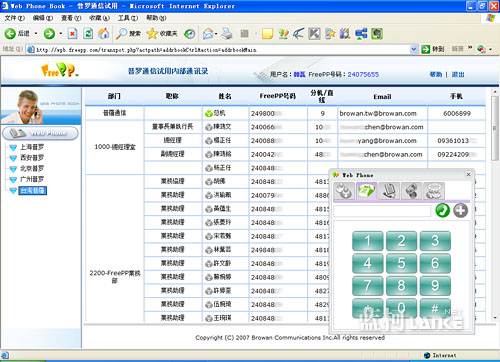Click the Home house icon
Image resolution: width=500 pixels, height=362 pixels.
(x=104, y=33)
